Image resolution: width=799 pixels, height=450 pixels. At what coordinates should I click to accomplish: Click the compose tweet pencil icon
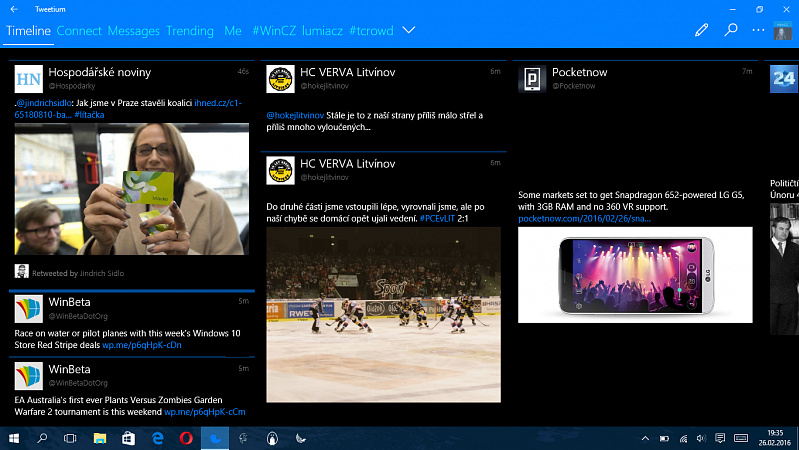(702, 30)
